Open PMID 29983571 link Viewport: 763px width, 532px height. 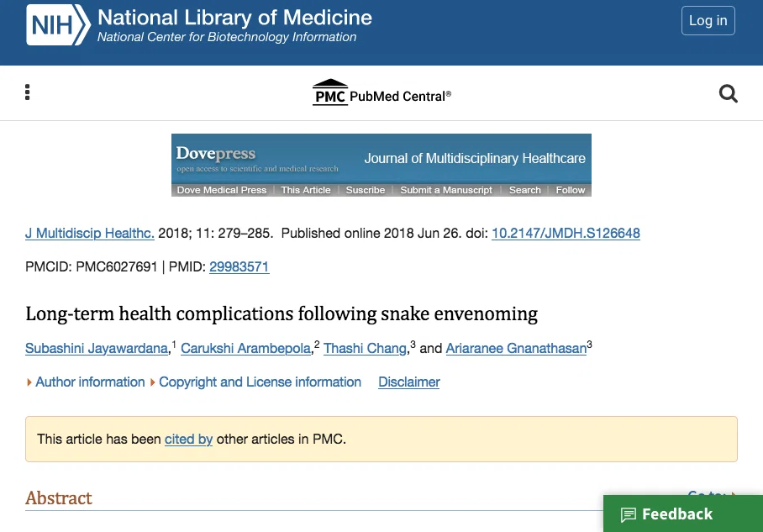239,266
